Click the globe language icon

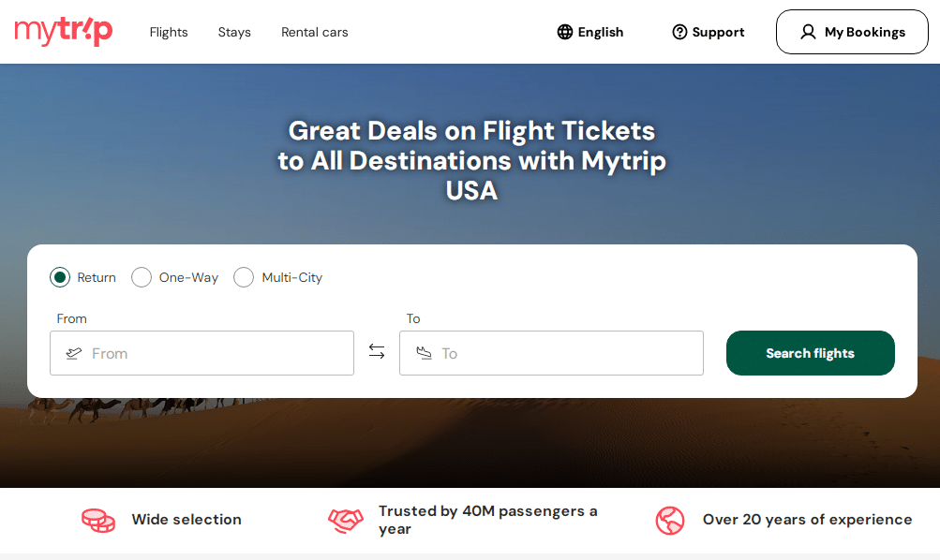point(565,32)
